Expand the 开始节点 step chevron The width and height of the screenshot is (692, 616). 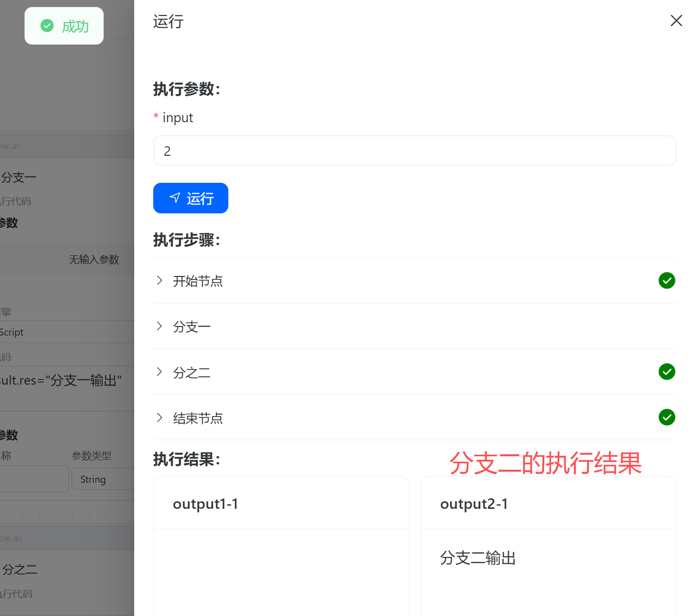pos(159,280)
